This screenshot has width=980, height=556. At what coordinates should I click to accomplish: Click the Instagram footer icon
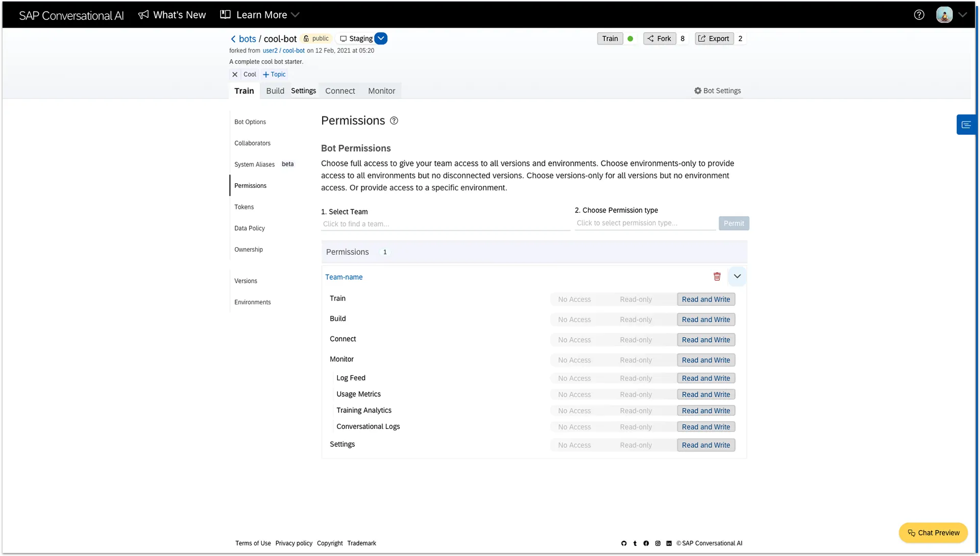point(658,544)
